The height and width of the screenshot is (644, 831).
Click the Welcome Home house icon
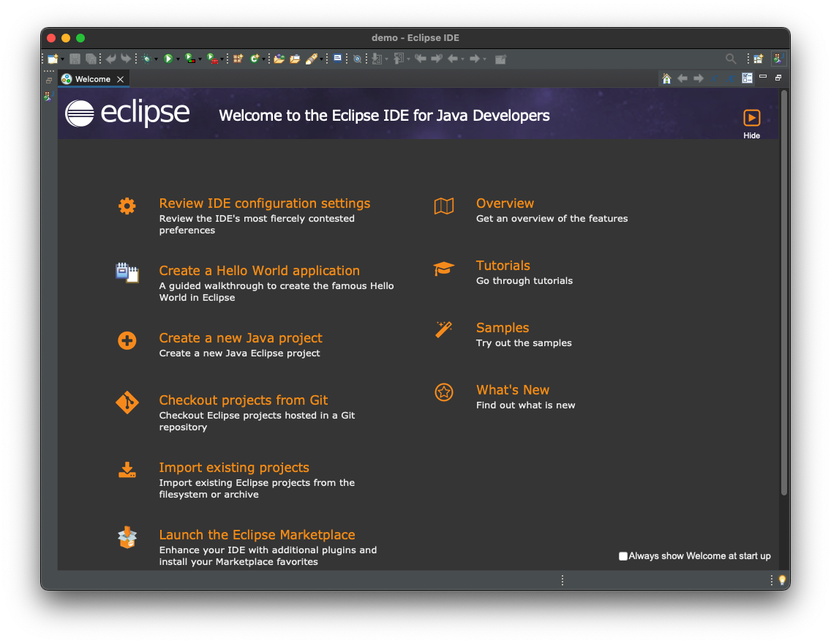tap(666, 78)
